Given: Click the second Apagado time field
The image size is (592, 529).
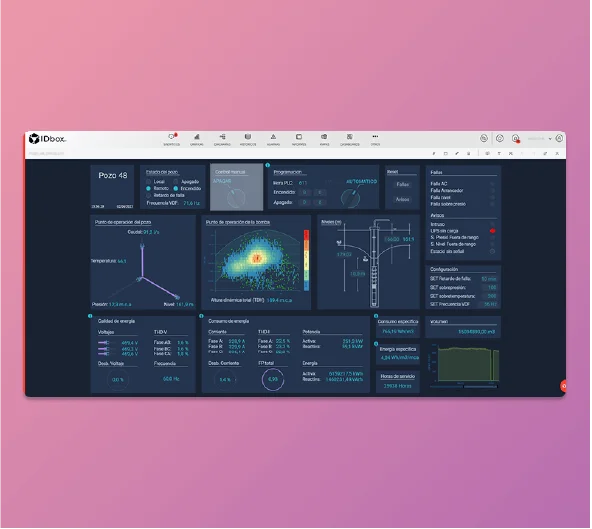Looking at the screenshot, I should [x=320, y=202].
